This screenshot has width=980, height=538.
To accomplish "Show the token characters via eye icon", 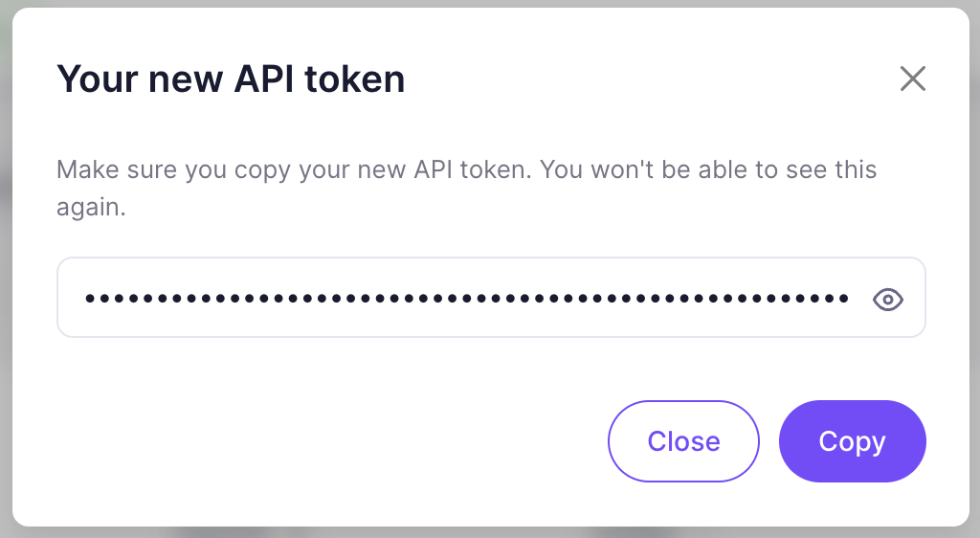I will pyautogui.click(x=888, y=299).
